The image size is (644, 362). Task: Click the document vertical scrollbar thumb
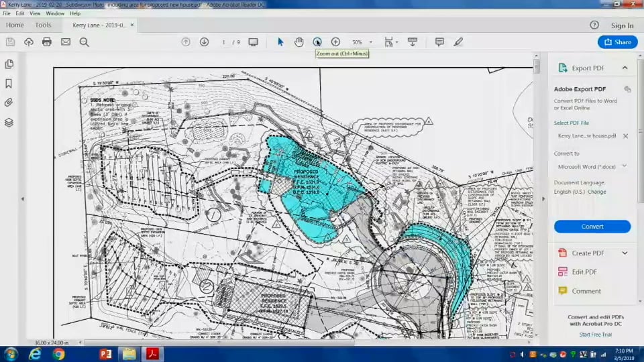[537, 66]
